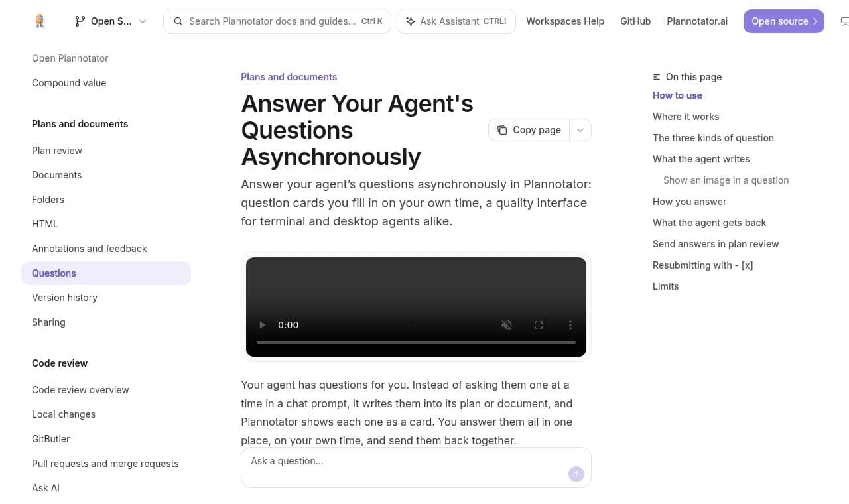The image size is (849, 504).
Task: Open the Open source button
Action: 784,21
